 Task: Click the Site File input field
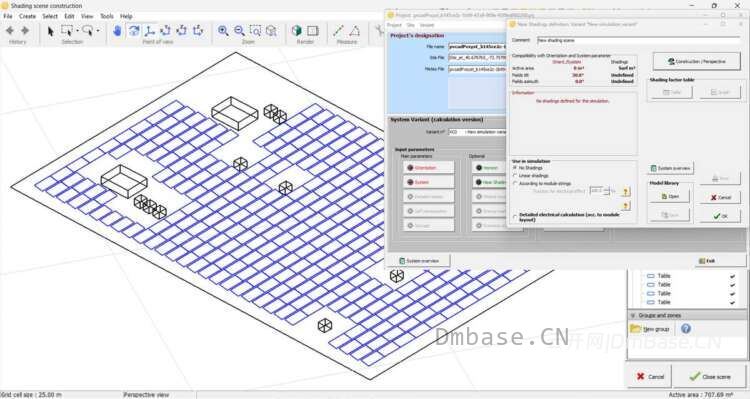pos(477,58)
